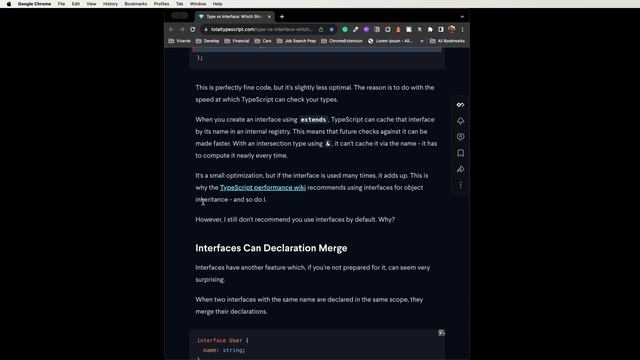Open the Window menu
The width and height of the screenshot is (640, 360).
pos(198,4)
